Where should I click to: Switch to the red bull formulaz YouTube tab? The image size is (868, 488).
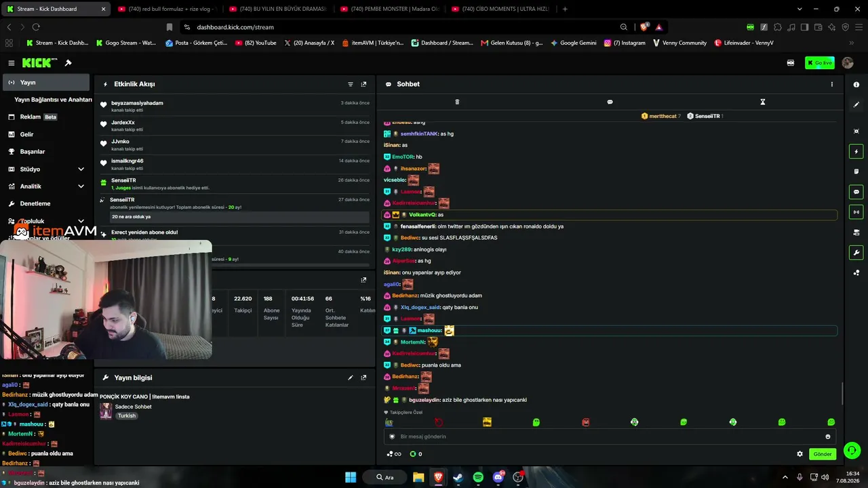(x=166, y=9)
